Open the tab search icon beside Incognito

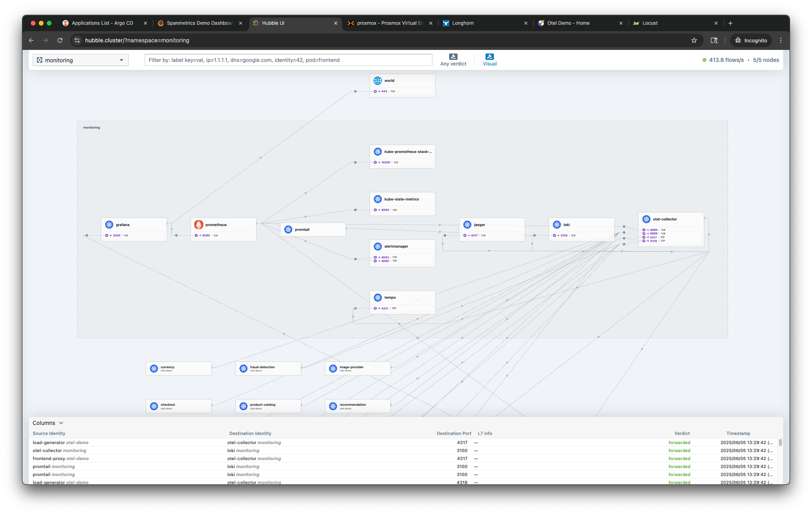(x=714, y=40)
